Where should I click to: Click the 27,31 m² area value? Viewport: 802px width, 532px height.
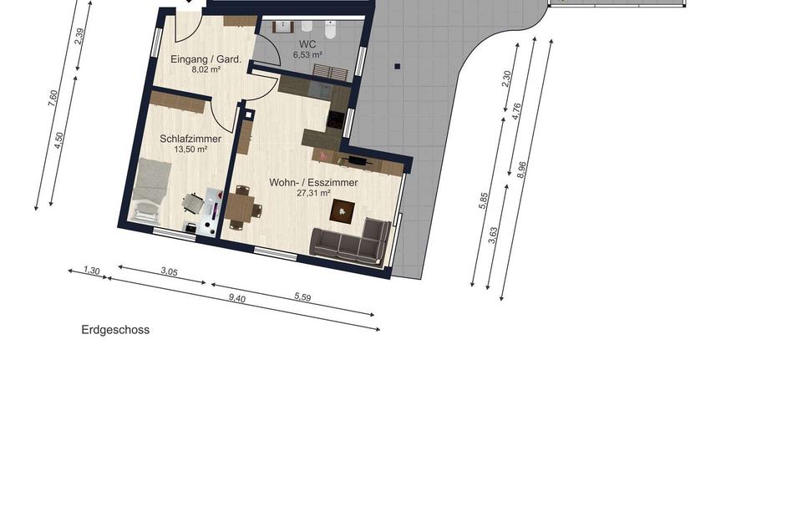(313, 193)
